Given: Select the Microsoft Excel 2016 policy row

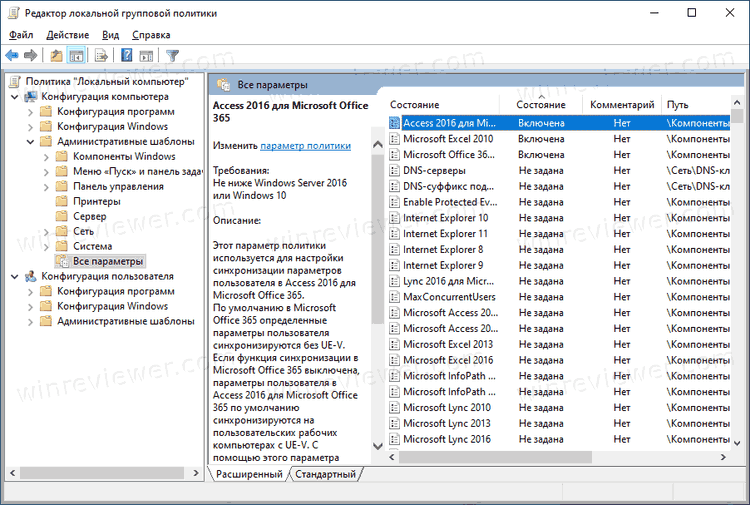Looking at the screenshot, I should (559, 360).
